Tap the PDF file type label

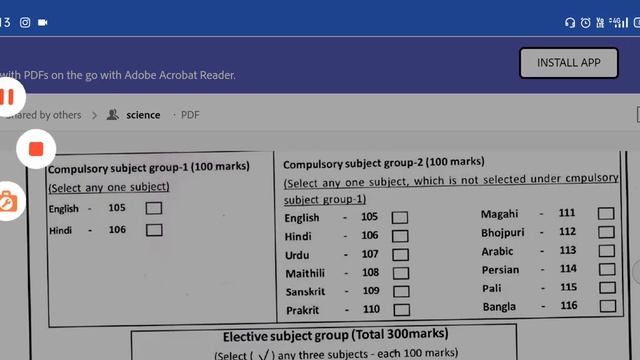(x=190, y=115)
